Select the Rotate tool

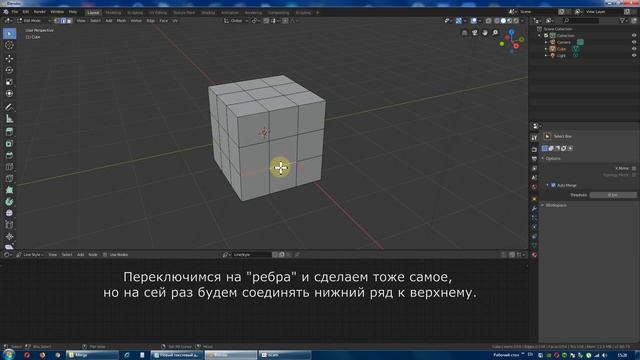pyautogui.click(x=9, y=70)
